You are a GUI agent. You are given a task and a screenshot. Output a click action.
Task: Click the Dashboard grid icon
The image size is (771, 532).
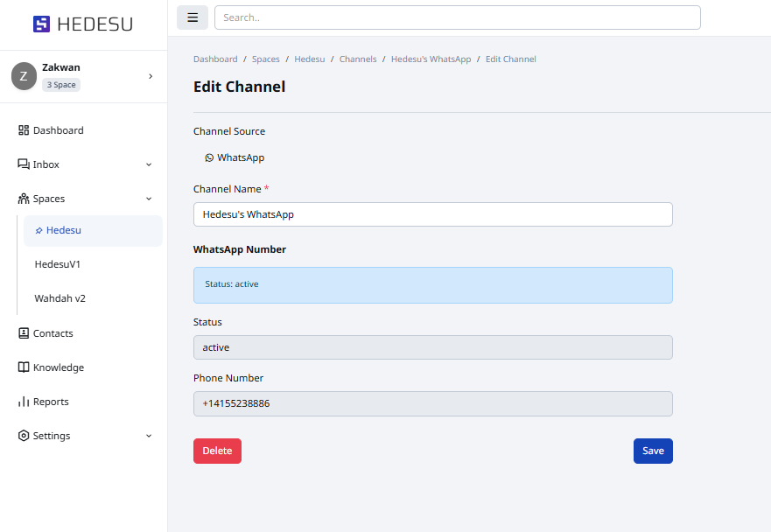[x=24, y=130]
